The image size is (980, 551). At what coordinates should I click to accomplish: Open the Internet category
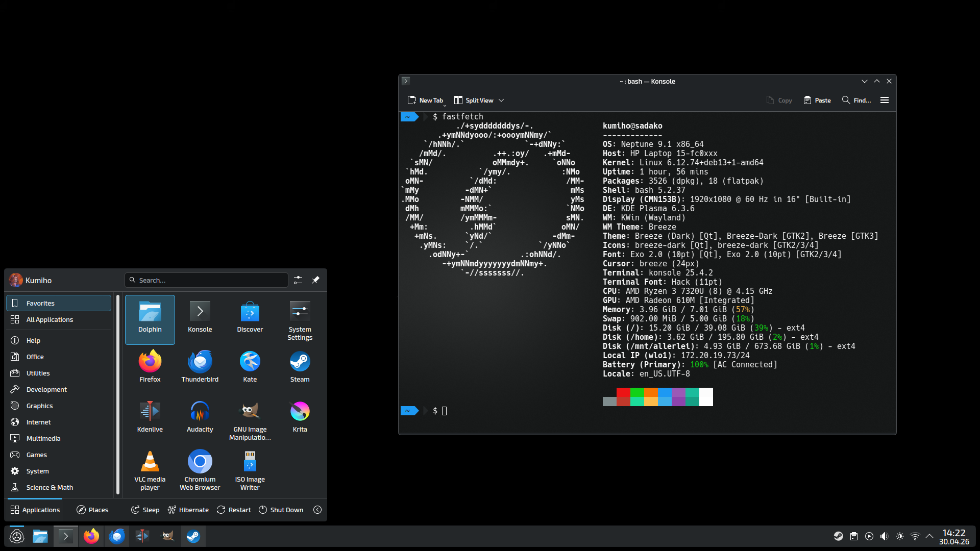pyautogui.click(x=59, y=422)
